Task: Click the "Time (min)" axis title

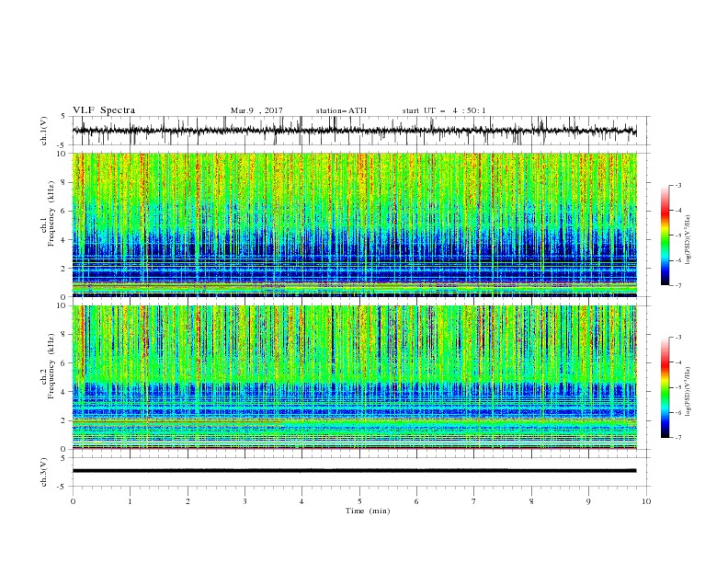Action: click(x=368, y=511)
